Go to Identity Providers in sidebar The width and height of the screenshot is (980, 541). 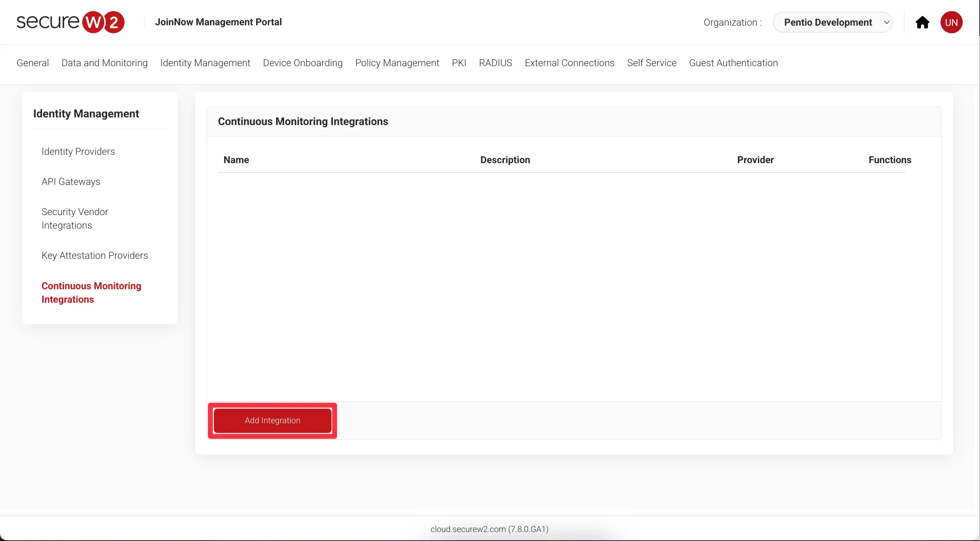78,151
